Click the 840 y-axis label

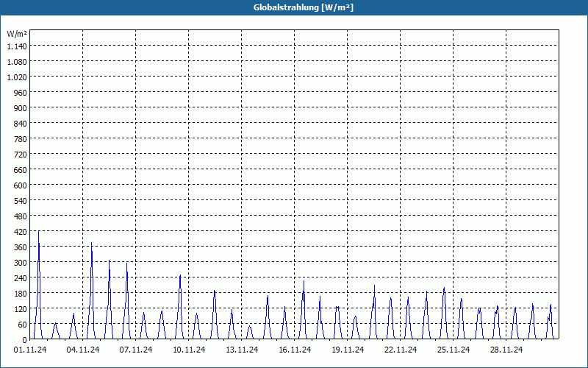click(x=21, y=124)
